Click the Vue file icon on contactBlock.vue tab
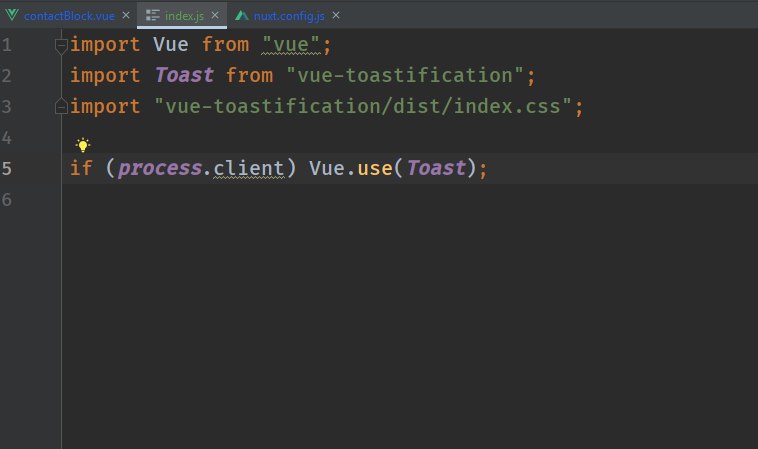The width and height of the screenshot is (758, 449). [12, 15]
